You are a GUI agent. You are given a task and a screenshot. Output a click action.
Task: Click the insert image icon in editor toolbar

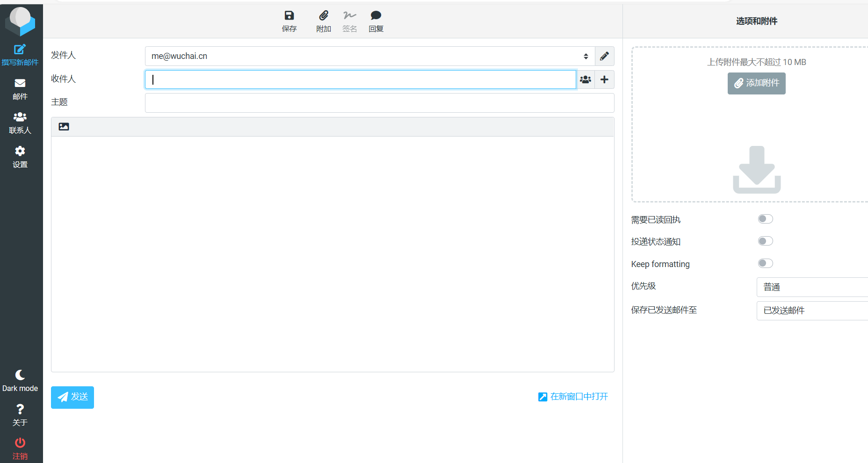click(x=64, y=127)
